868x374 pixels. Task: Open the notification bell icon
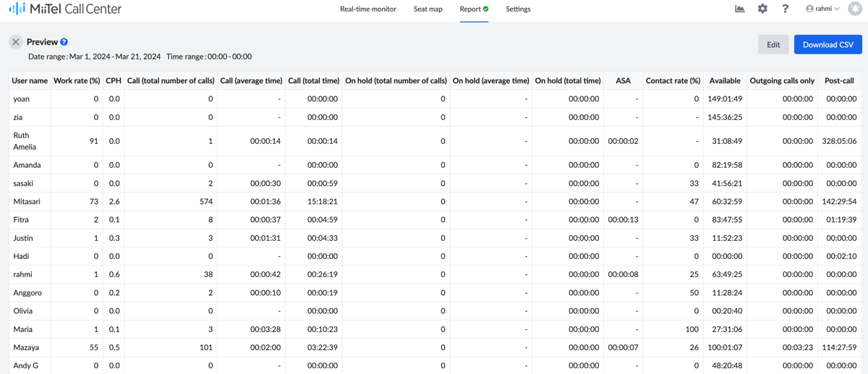coord(854,9)
